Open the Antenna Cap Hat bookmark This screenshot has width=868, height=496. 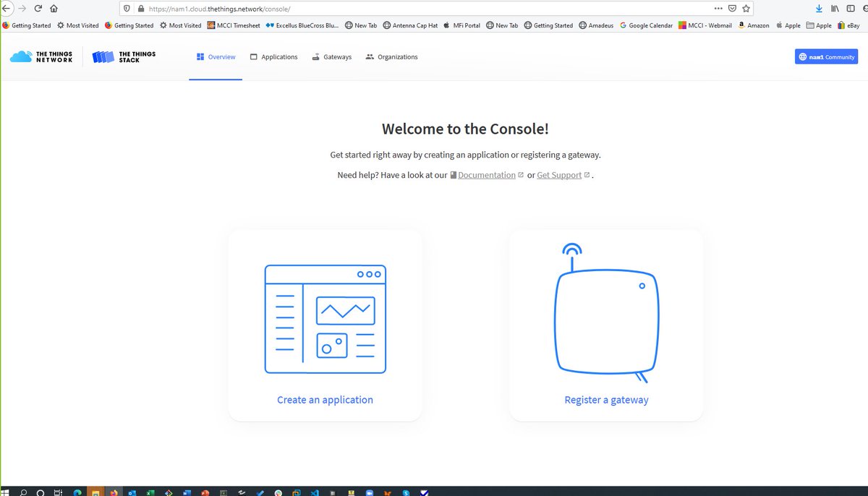click(410, 25)
